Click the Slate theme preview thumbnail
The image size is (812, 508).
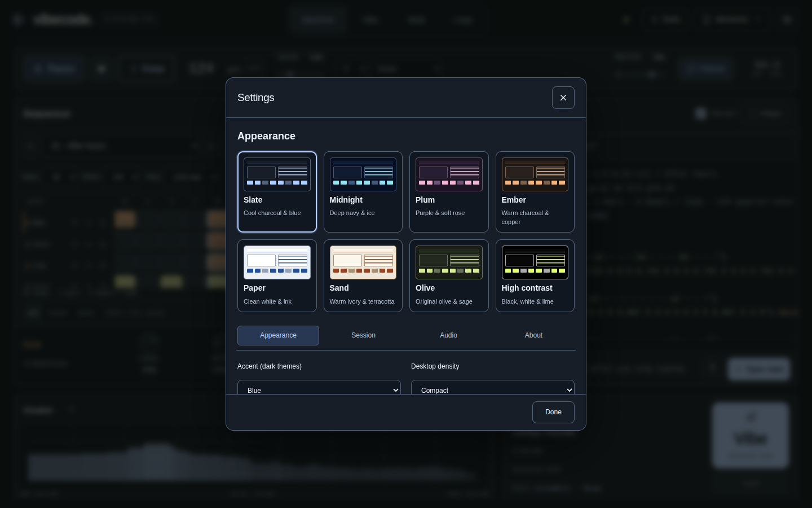tap(277, 174)
